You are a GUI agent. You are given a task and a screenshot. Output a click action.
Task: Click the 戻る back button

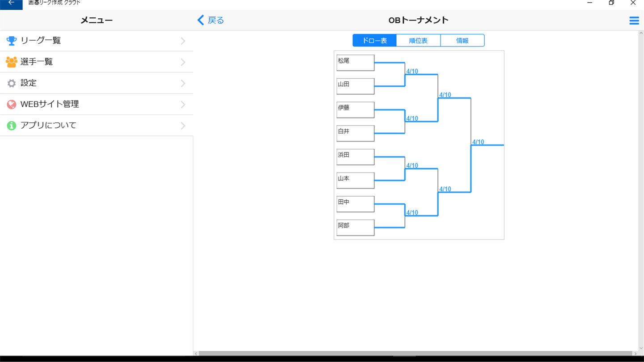point(211,20)
